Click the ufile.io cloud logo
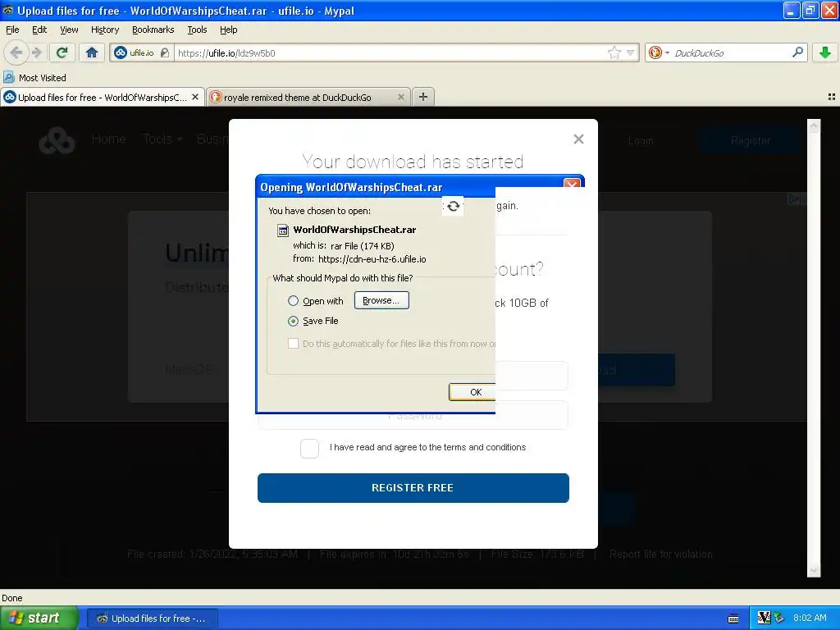840x630 pixels. [x=57, y=140]
